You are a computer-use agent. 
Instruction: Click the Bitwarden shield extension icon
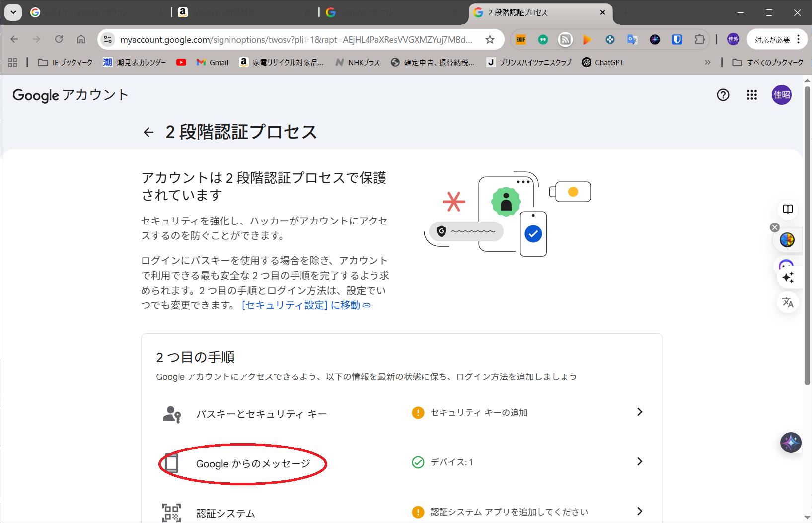pyautogui.click(x=677, y=40)
